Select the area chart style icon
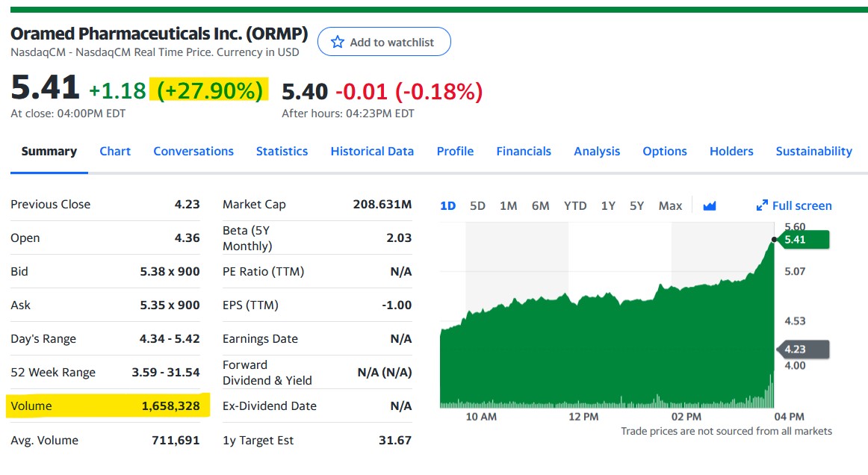The width and height of the screenshot is (868, 475). (708, 205)
